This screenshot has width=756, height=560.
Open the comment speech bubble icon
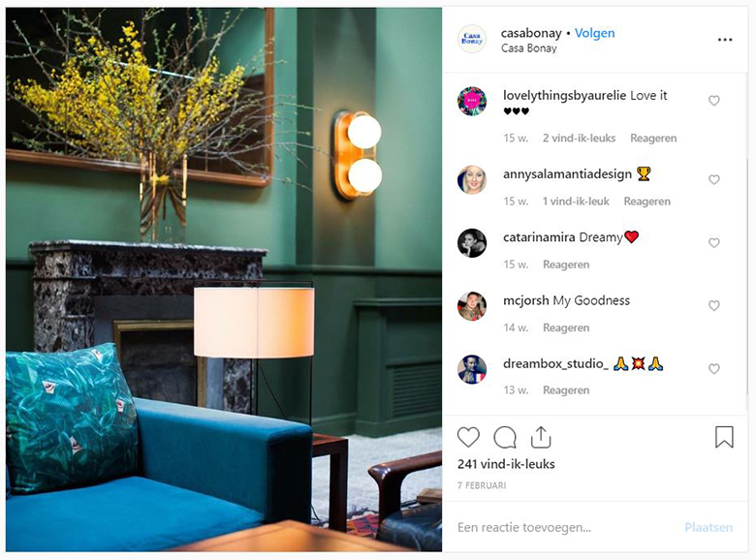(x=505, y=437)
